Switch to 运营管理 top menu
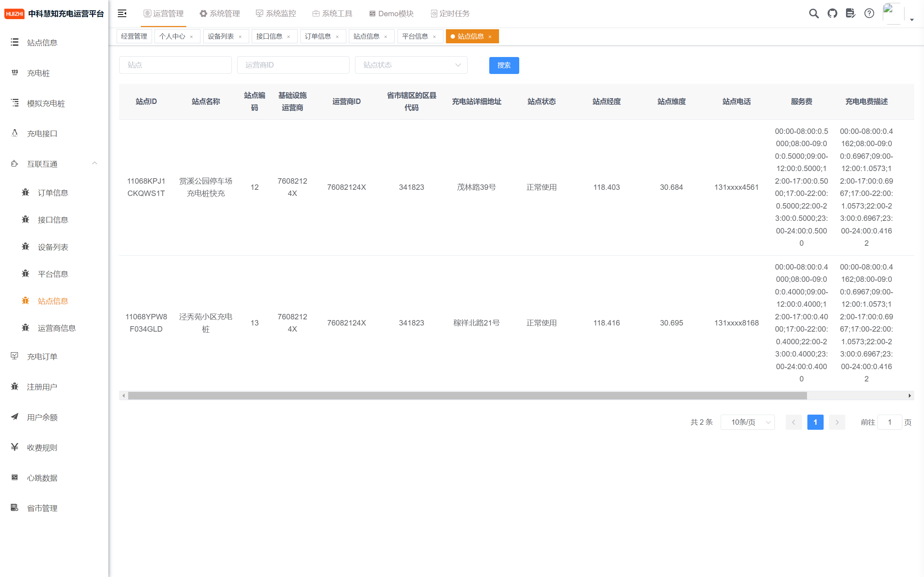 tap(164, 13)
